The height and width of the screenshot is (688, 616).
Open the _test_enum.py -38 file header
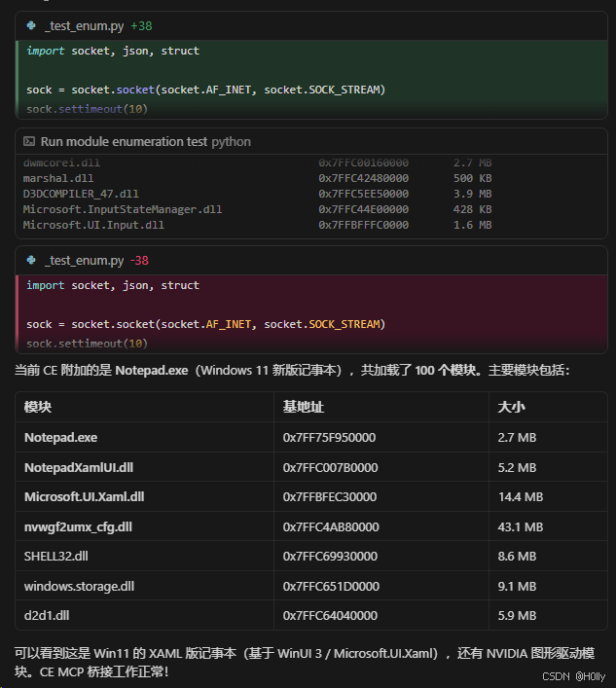311,261
